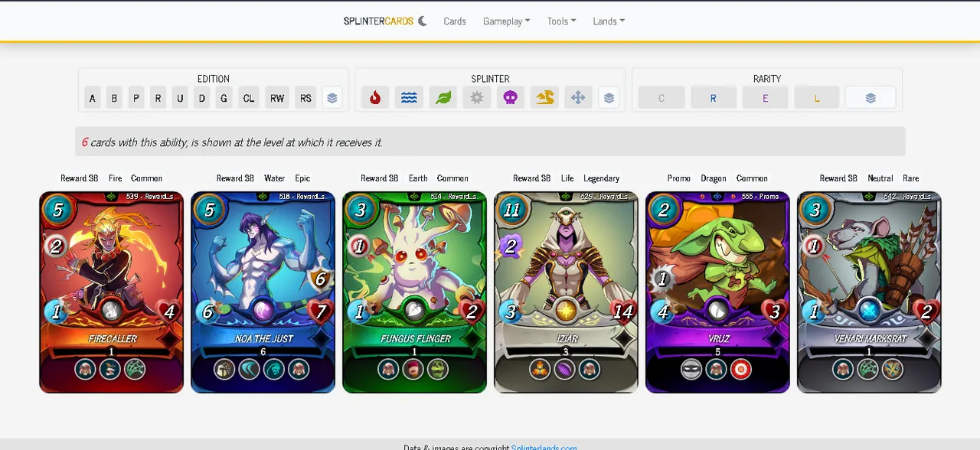Open the Lands dropdown menu
Viewport: 980px width, 450px height.
coord(609,21)
